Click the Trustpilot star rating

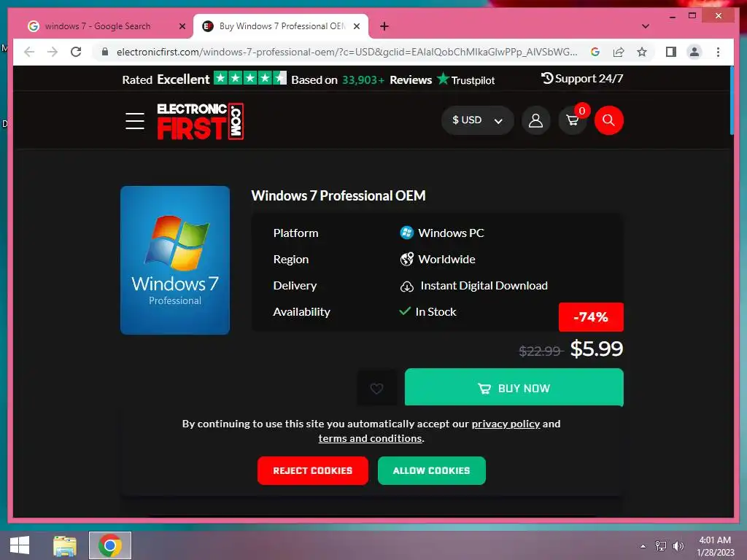click(x=250, y=78)
